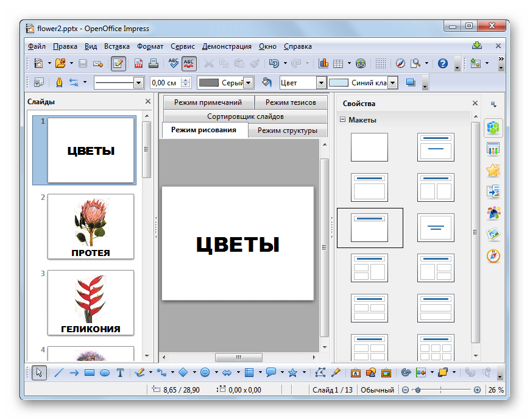This screenshot has width=530, height=420.
Task: Toggle the Edit Points tool
Action: [x=320, y=372]
